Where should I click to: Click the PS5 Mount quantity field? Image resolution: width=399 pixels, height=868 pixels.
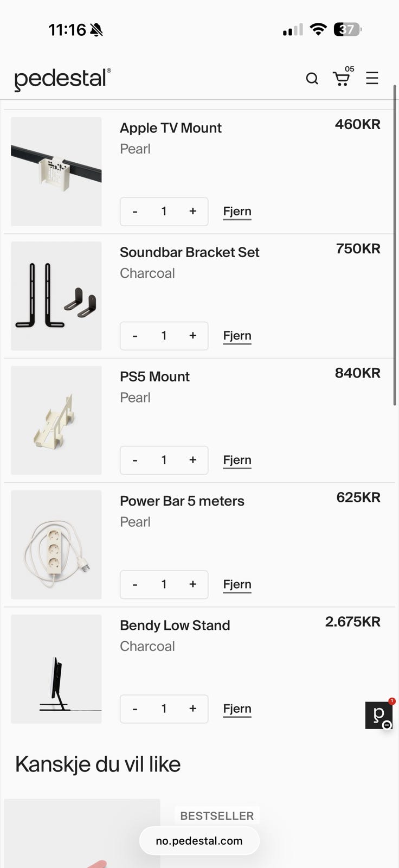pos(164,460)
